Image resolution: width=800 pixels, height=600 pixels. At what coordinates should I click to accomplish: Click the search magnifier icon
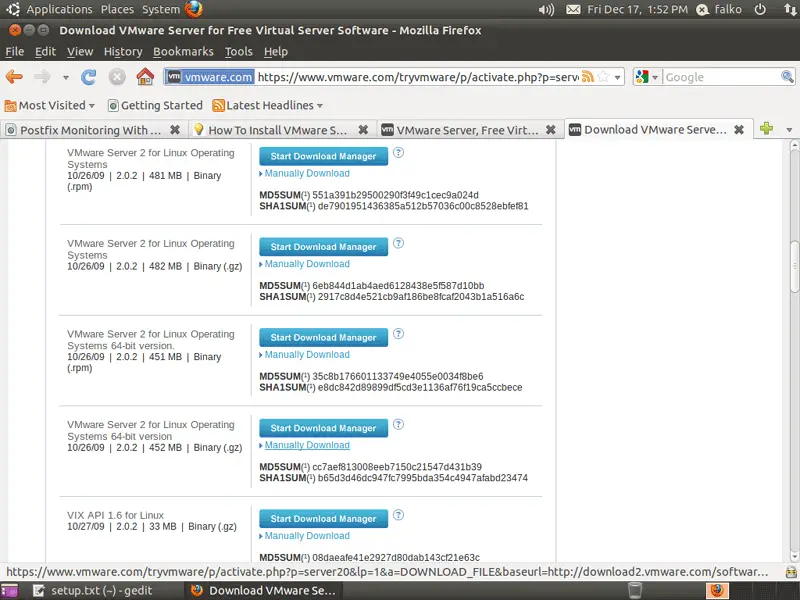point(787,77)
